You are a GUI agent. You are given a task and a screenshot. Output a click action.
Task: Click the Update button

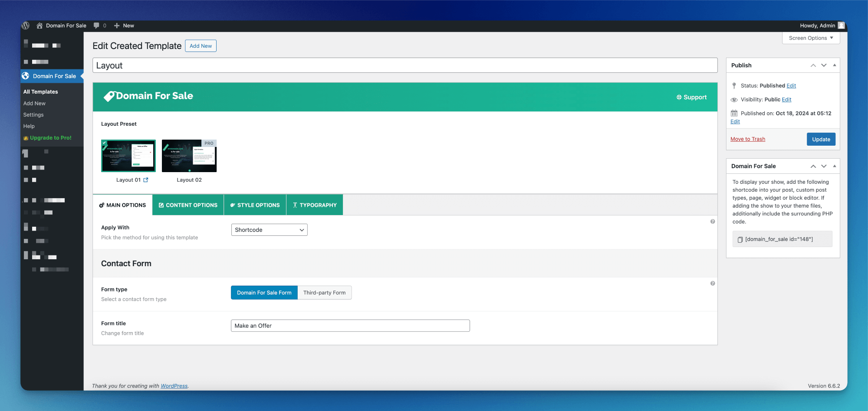(820, 139)
